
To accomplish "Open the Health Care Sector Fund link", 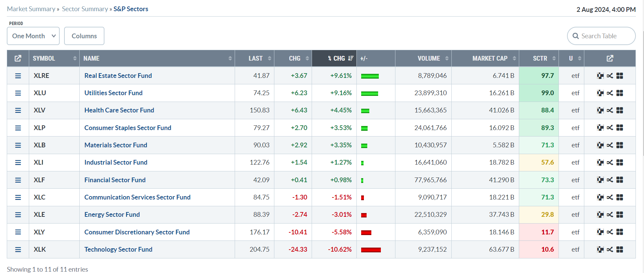I will pyautogui.click(x=119, y=110).
